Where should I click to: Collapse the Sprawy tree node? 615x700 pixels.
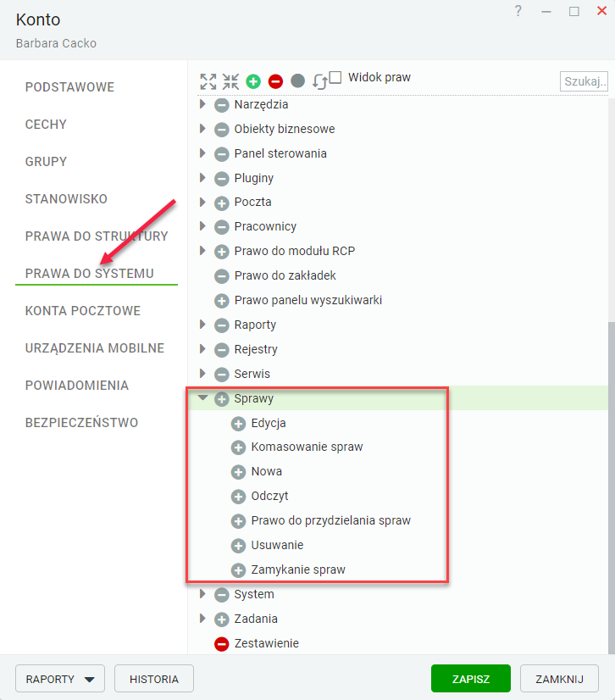click(x=202, y=397)
